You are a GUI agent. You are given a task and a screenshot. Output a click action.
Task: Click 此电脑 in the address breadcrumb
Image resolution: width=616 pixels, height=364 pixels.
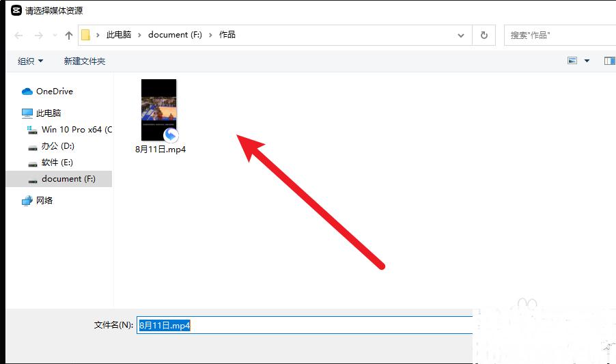[x=119, y=35]
